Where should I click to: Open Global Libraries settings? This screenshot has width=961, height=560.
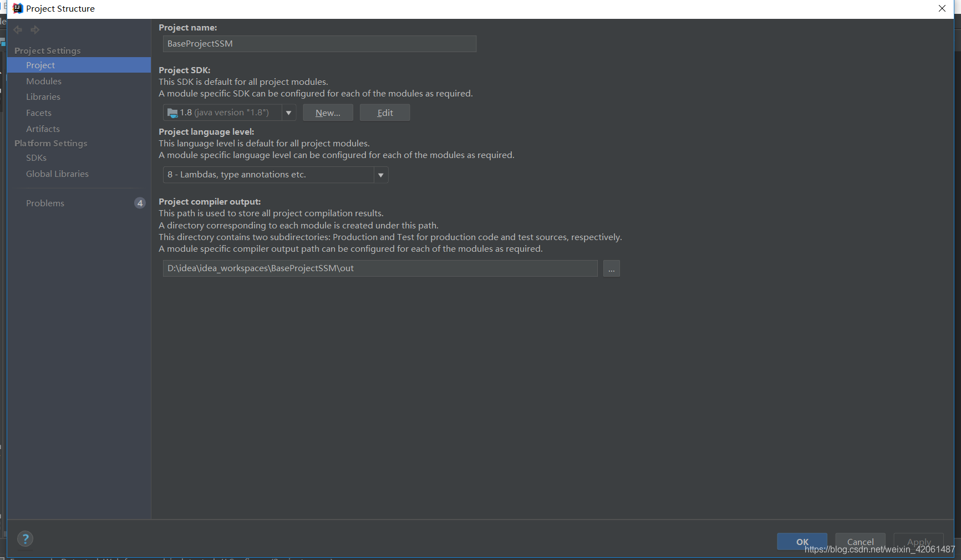tap(57, 174)
